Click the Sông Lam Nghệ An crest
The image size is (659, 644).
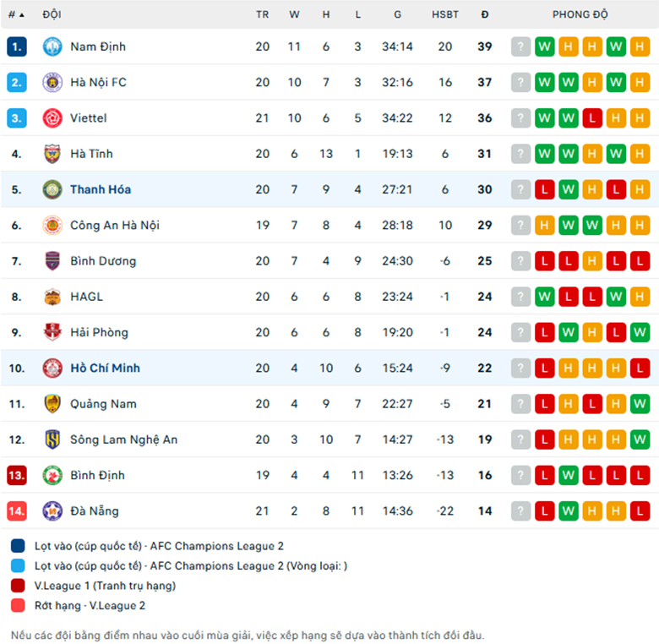pos(52,439)
